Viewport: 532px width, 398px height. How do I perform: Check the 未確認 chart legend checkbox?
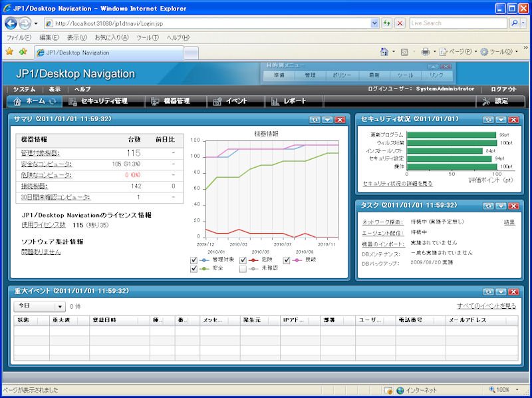[243, 269]
